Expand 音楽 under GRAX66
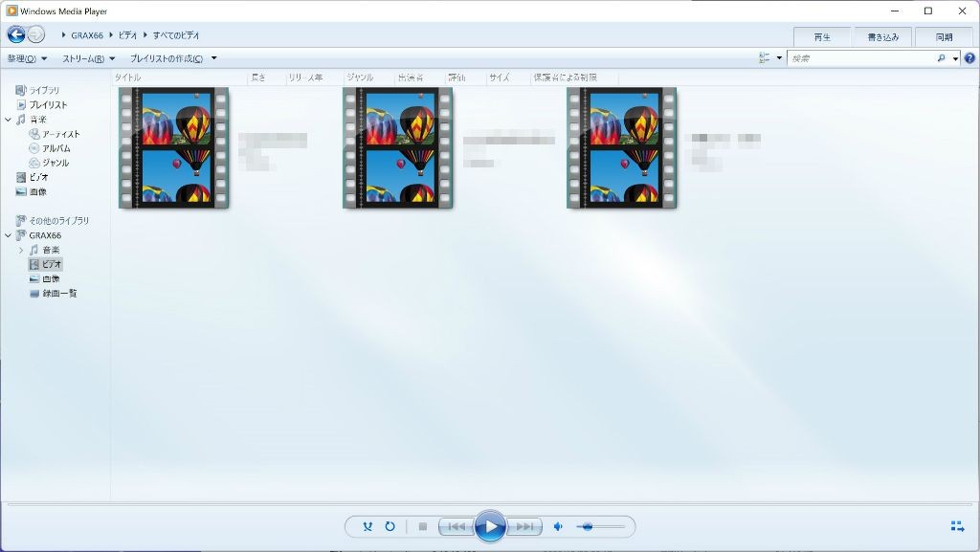This screenshot has height=552, width=980. click(x=21, y=250)
